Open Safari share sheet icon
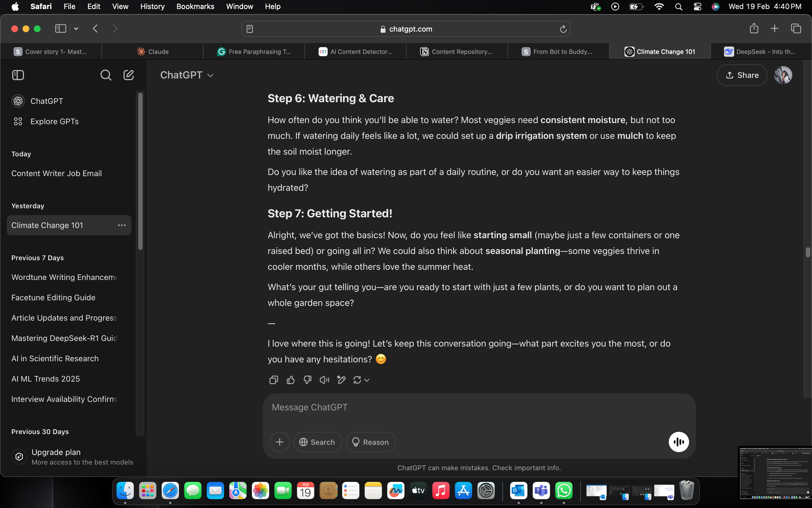This screenshot has width=812, height=508. (754, 28)
